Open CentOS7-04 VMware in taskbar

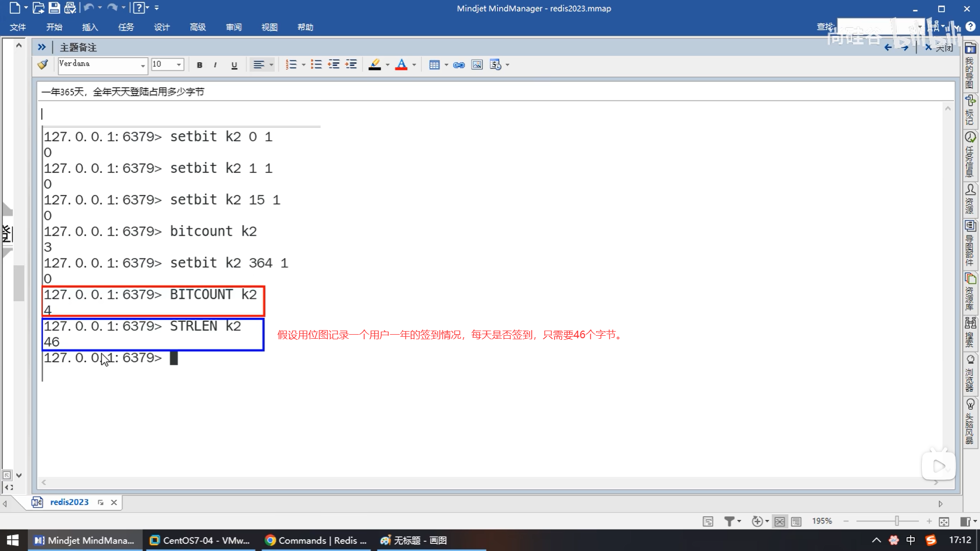click(x=200, y=540)
